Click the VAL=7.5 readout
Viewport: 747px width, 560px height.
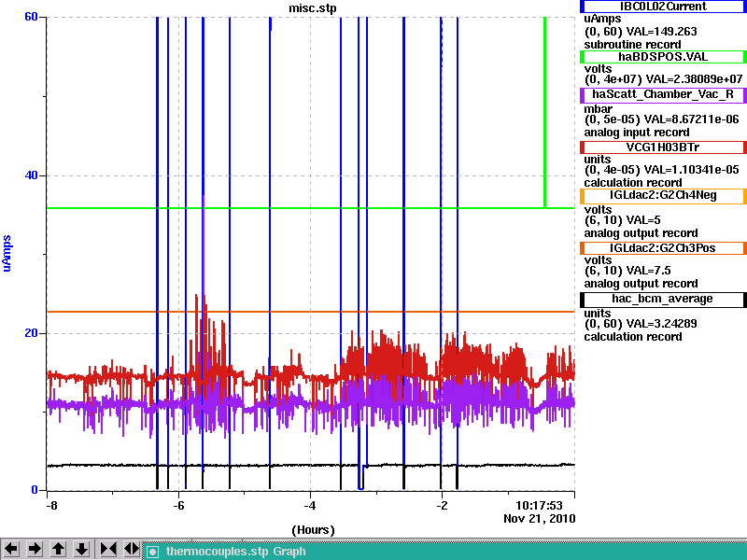point(648,271)
